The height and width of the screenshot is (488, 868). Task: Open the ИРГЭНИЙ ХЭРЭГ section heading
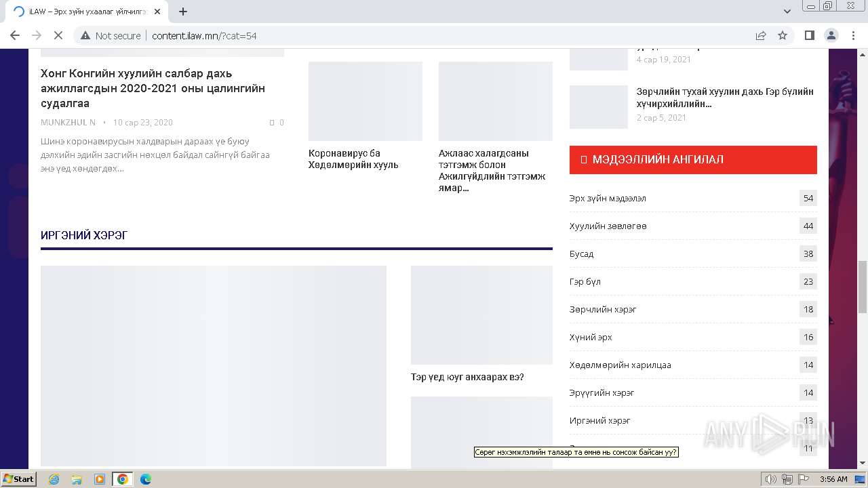84,235
